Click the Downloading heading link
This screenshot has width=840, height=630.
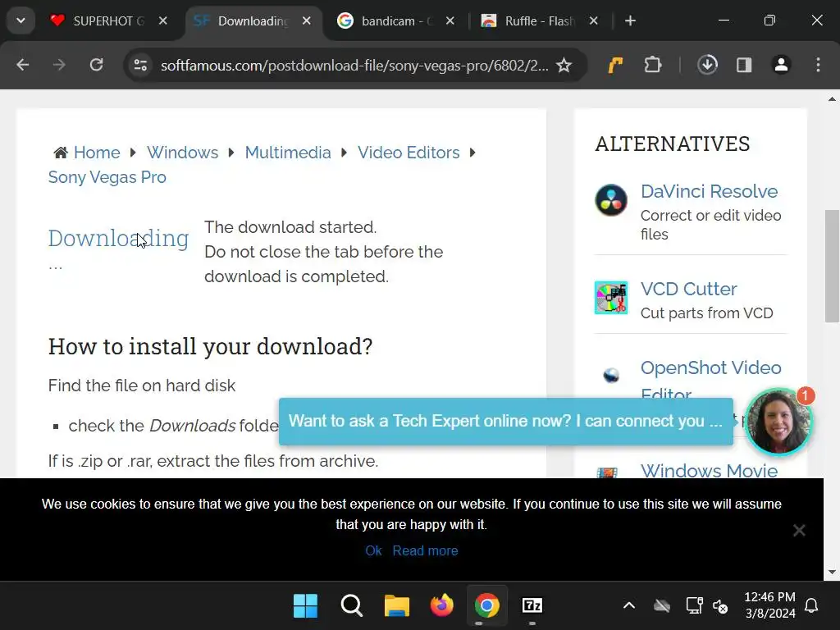[118, 239]
